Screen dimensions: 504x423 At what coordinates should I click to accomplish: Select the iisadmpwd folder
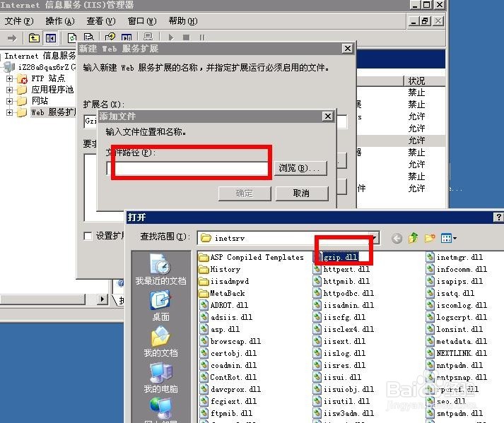(x=224, y=281)
